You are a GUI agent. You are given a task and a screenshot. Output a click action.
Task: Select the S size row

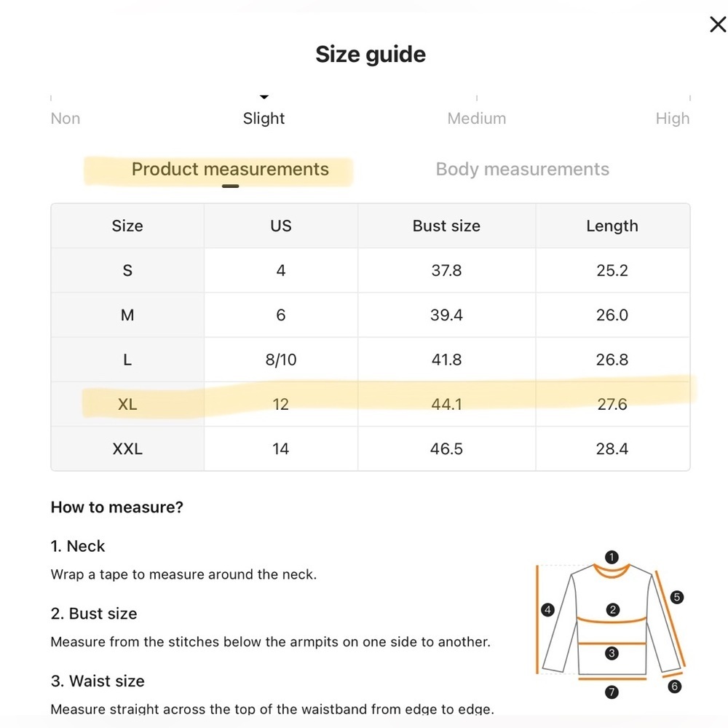371,270
